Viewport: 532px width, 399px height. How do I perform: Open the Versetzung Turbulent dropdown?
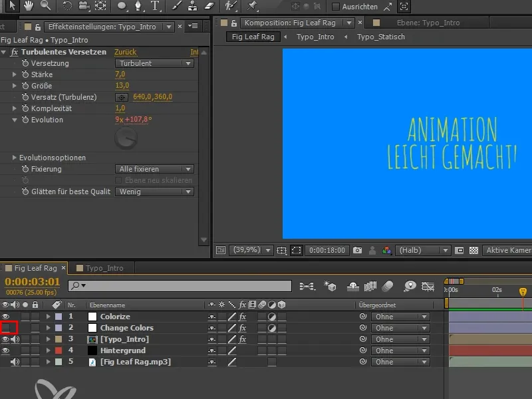point(154,63)
